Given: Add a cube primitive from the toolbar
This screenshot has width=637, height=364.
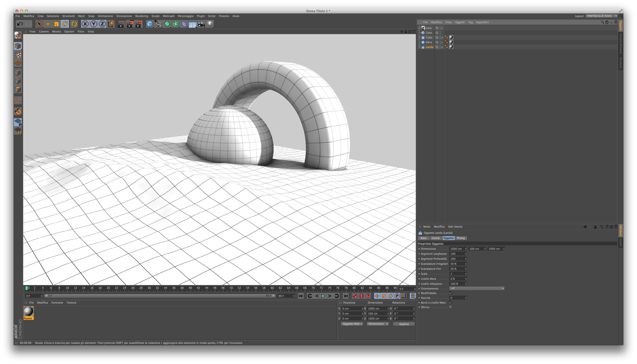Looking at the screenshot, I should tap(150, 24).
